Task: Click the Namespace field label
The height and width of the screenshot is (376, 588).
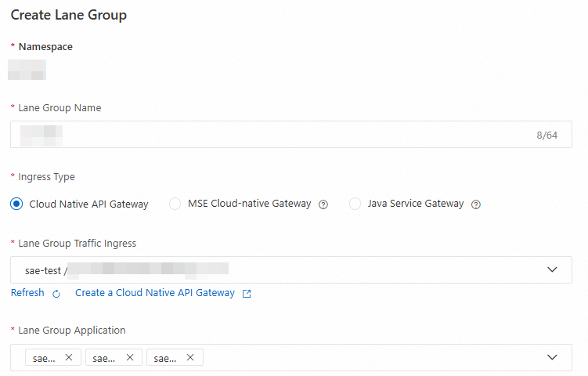Action: click(x=45, y=46)
